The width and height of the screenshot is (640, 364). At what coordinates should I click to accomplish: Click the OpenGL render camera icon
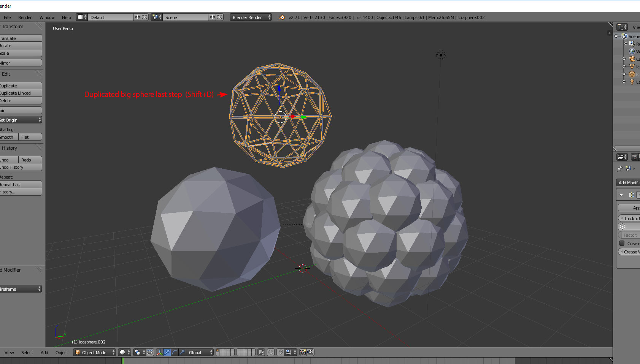tap(302, 352)
